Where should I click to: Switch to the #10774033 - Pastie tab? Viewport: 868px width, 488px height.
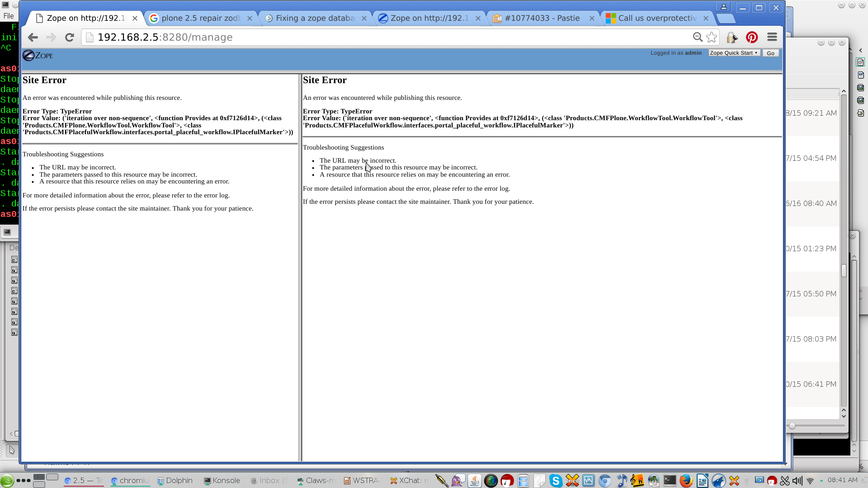[x=542, y=19]
